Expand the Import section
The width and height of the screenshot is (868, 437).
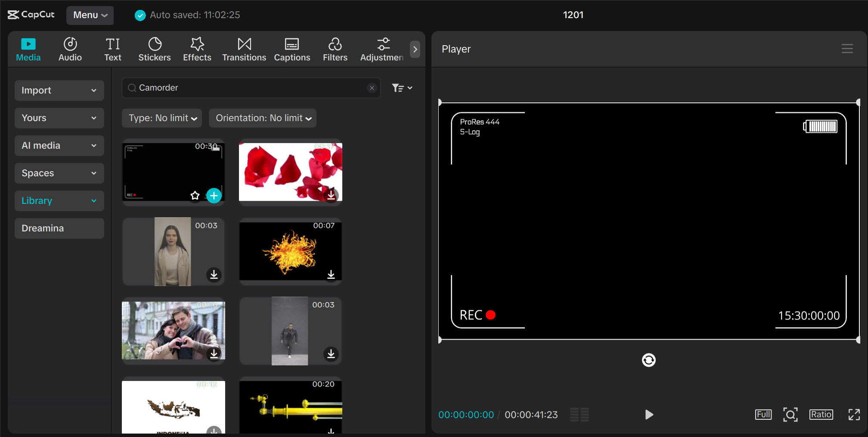[x=59, y=90]
